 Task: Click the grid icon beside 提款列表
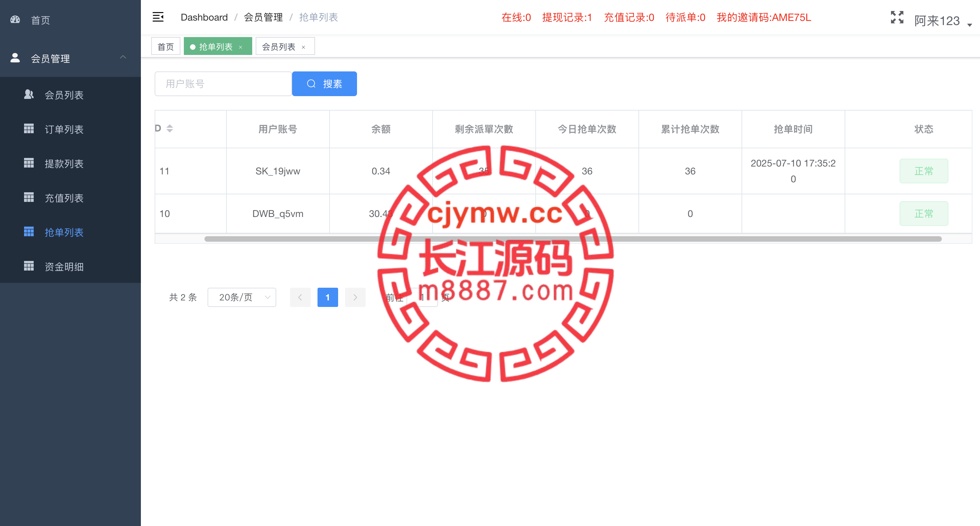tap(29, 163)
